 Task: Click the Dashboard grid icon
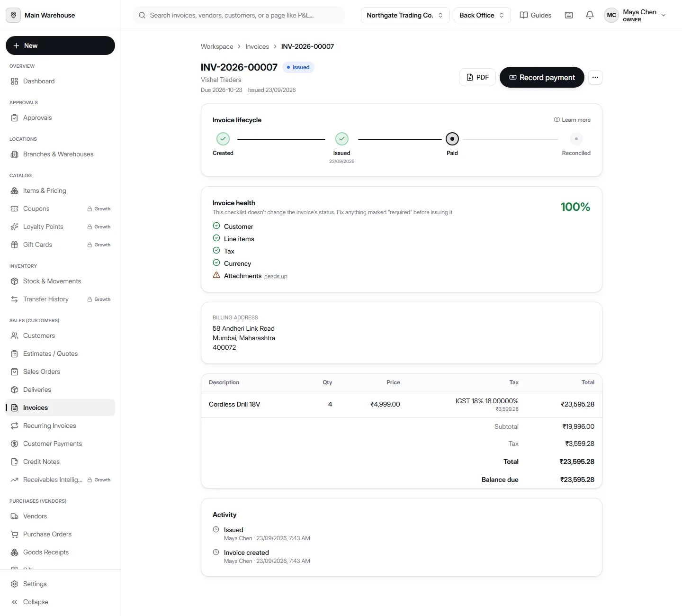click(x=15, y=82)
